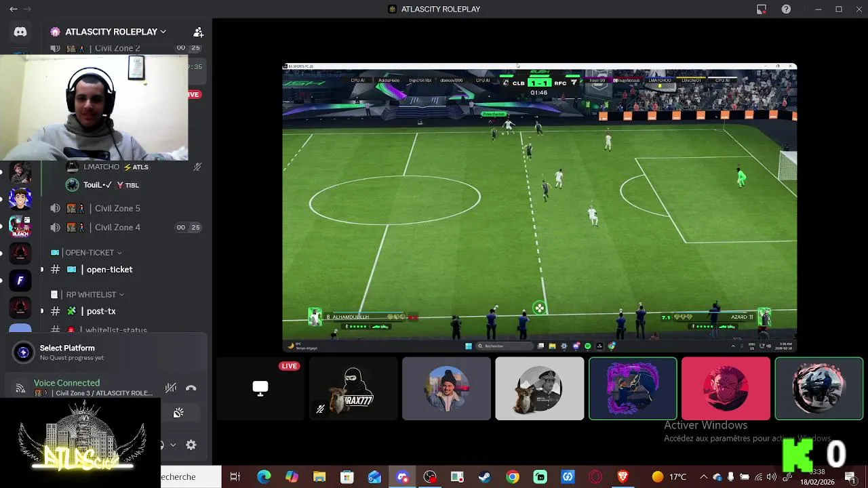
Task: Open Brave browser from the taskbar
Action: 623,476
